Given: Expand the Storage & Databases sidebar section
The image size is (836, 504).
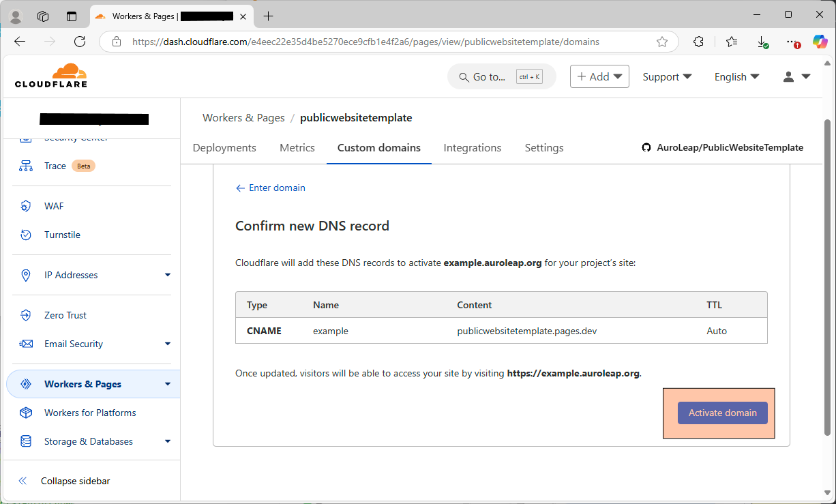Looking at the screenshot, I should click(x=168, y=441).
